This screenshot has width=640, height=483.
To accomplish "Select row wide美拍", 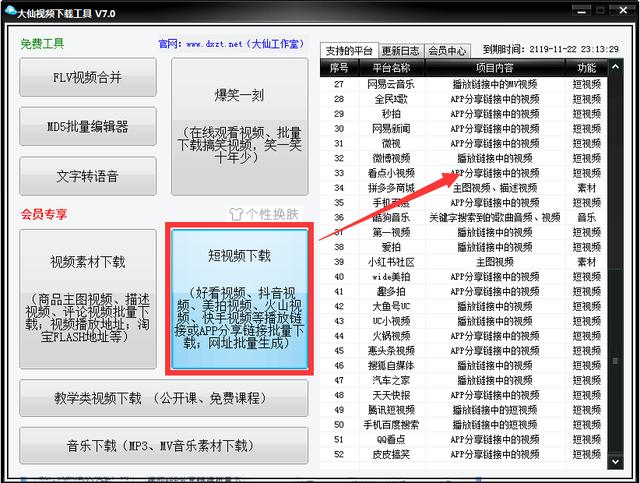I will click(x=463, y=277).
